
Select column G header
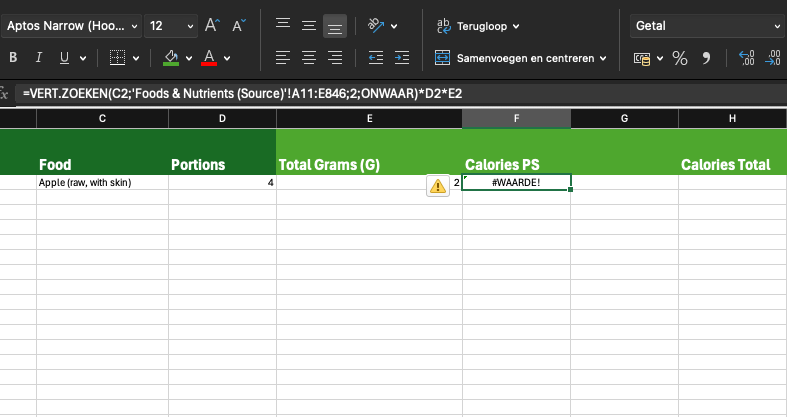tap(624, 118)
